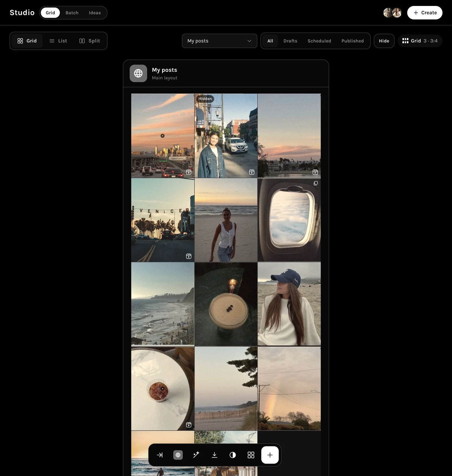This screenshot has width=452, height=476.
Task: Select the globe icon in bottom toolbar
Action: (178, 455)
